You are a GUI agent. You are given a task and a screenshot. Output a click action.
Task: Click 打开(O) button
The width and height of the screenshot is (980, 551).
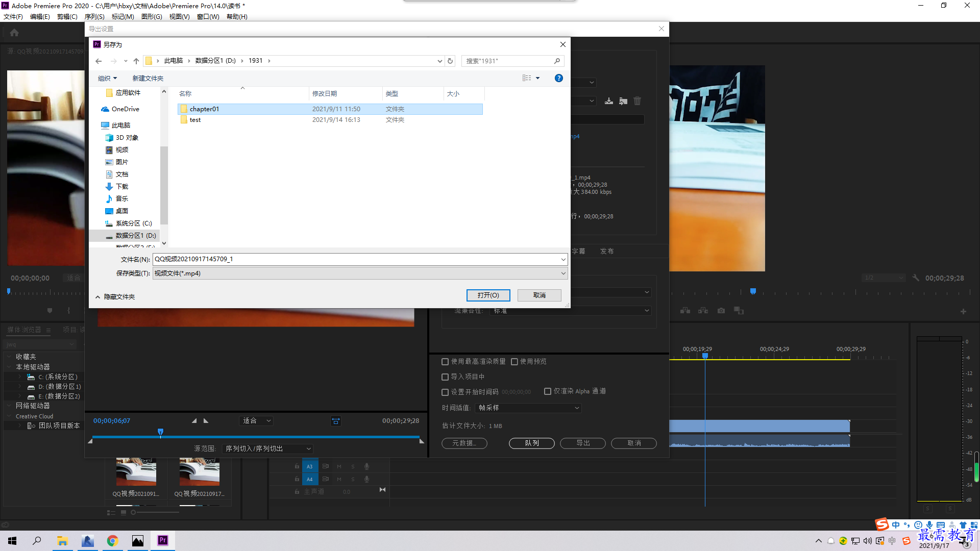pyautogui.click(x=488, y=295)
